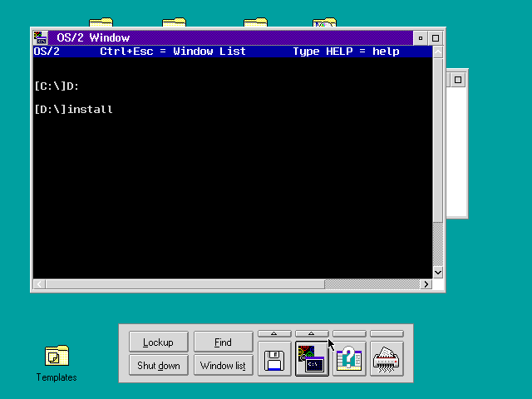Maximize the background window behind OS/2 Window
This screenshot has height=399, width=532.
point(458,80)
